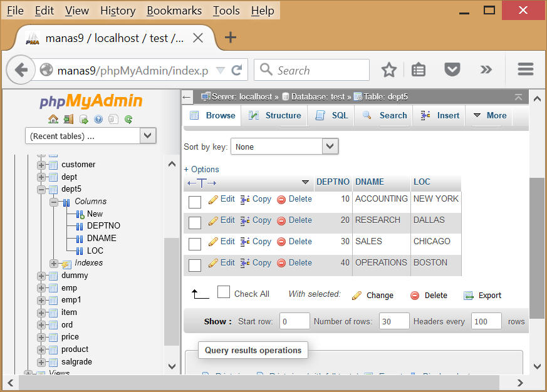Open the History menu
The image size is (547, 392).
pyautogui.click(x=118, y=11)
